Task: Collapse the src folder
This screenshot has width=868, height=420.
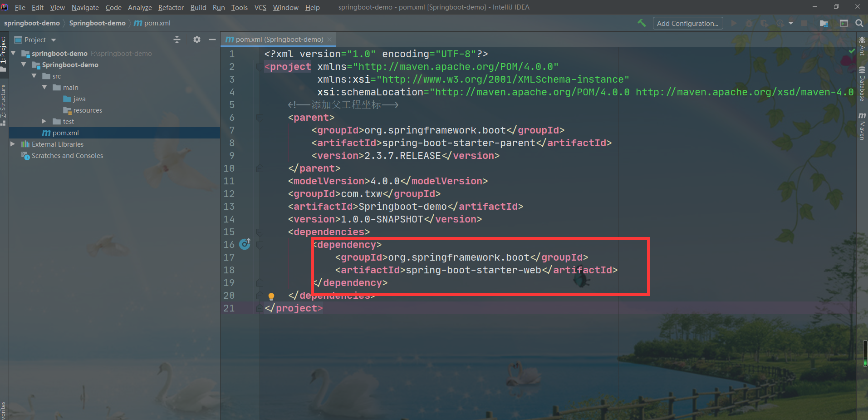Action: pos(34,76)
